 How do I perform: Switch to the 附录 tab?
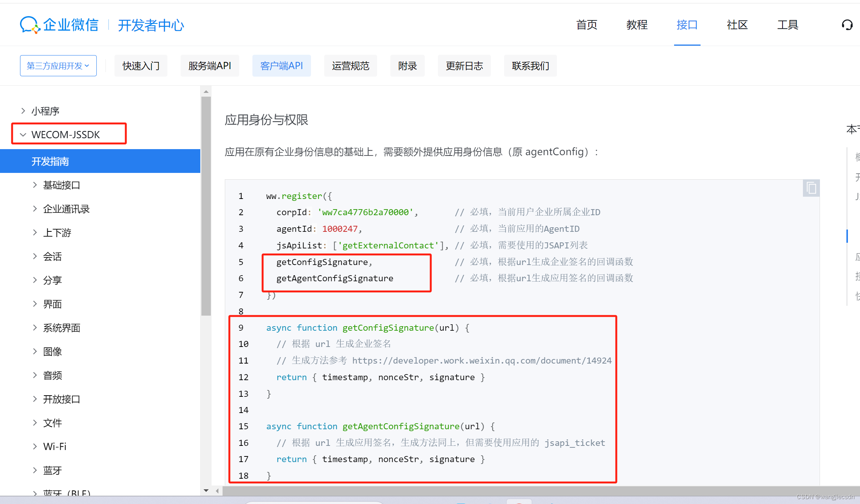click(x=407, y=66)
